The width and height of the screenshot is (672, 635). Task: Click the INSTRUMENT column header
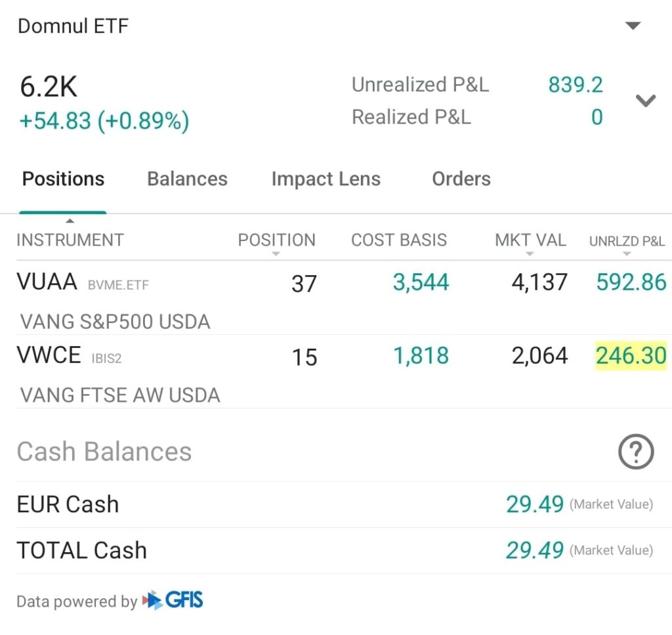coord(70,240)
